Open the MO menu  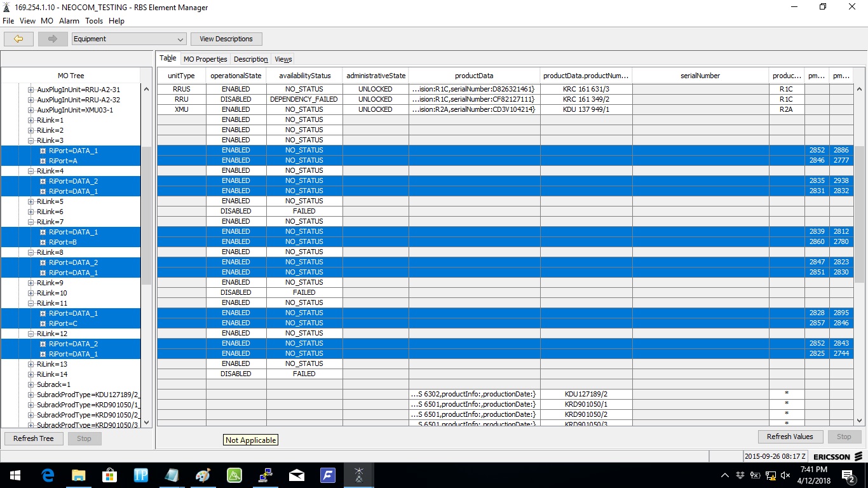47,21
